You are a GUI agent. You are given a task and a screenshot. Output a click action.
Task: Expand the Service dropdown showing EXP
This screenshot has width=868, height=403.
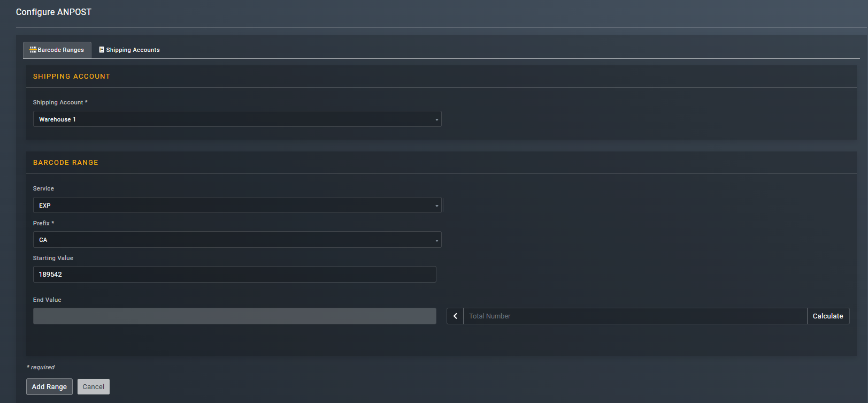coord(237,205)
